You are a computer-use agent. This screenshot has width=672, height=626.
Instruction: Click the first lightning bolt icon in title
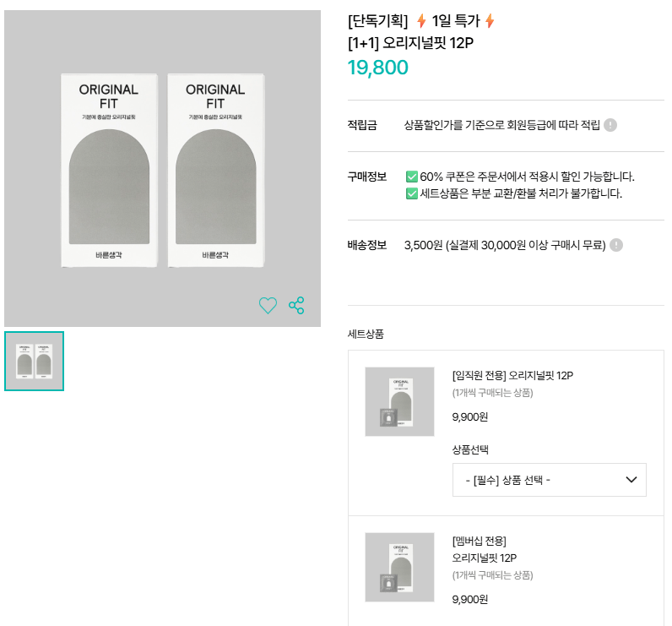click(x=421, y=20)
